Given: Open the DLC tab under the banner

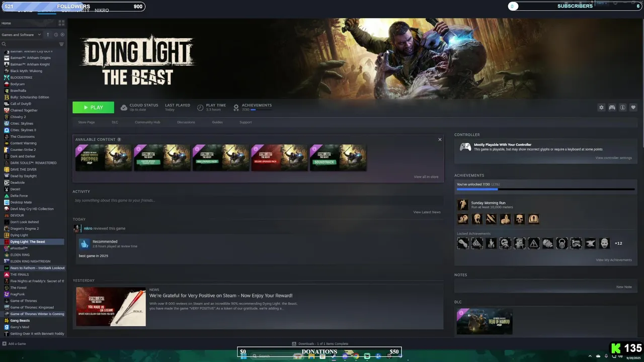Looking at the screenshot, I should tap(115, 122).
